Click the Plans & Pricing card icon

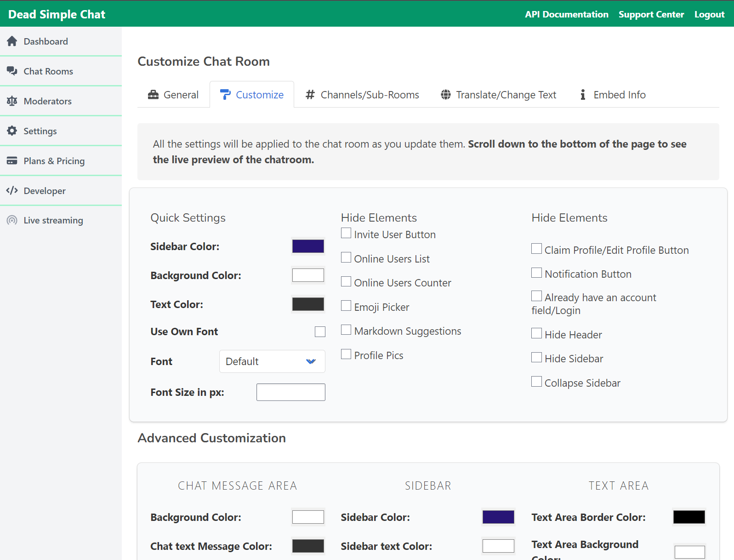click(x=12, y=161)
